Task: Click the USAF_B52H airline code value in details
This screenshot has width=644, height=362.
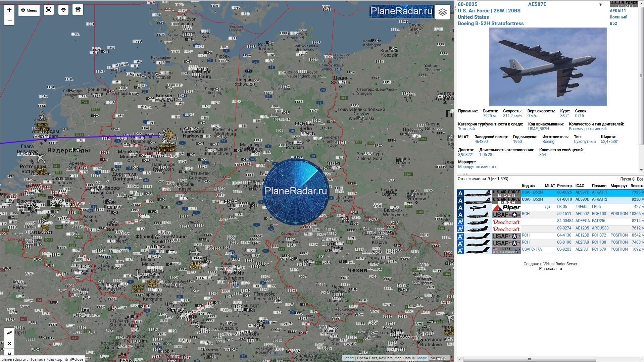Action: 538,129
